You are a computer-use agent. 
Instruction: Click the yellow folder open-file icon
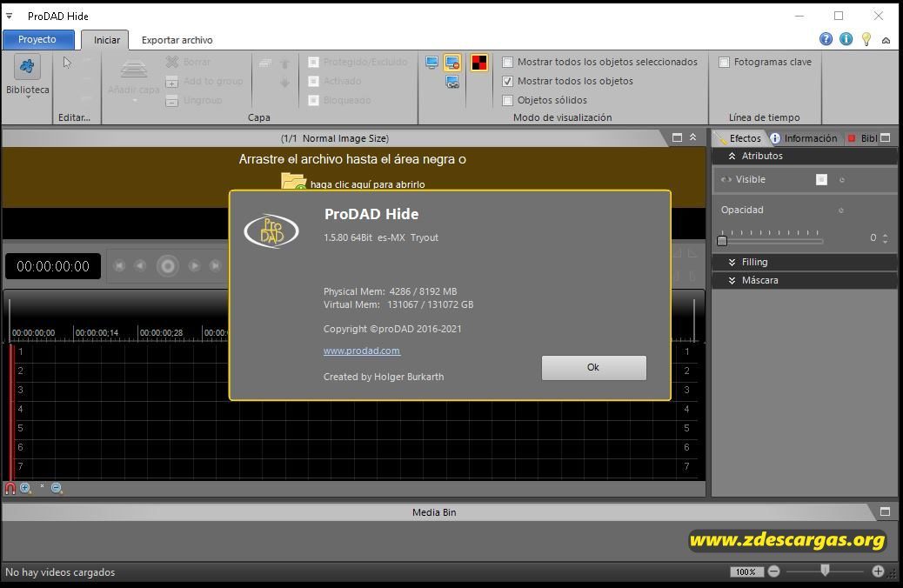(294, 182)
